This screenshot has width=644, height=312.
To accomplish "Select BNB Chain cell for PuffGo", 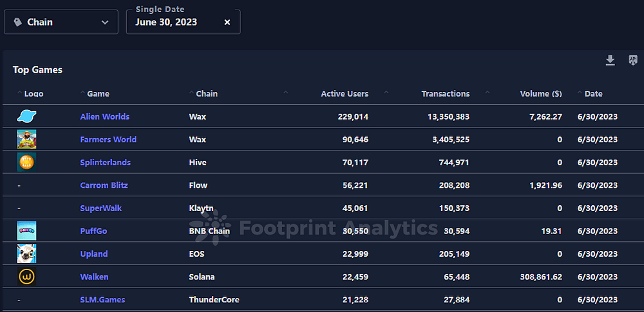I will 209,231.
